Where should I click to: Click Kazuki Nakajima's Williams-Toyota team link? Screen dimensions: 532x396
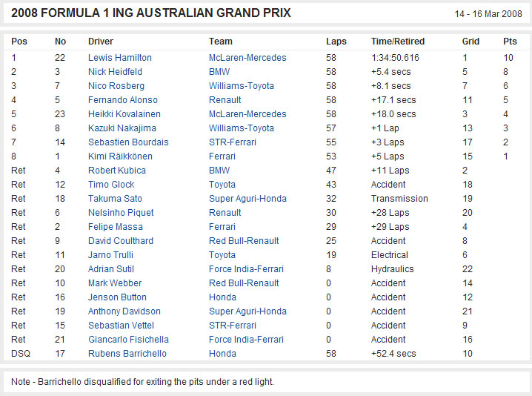242,128
